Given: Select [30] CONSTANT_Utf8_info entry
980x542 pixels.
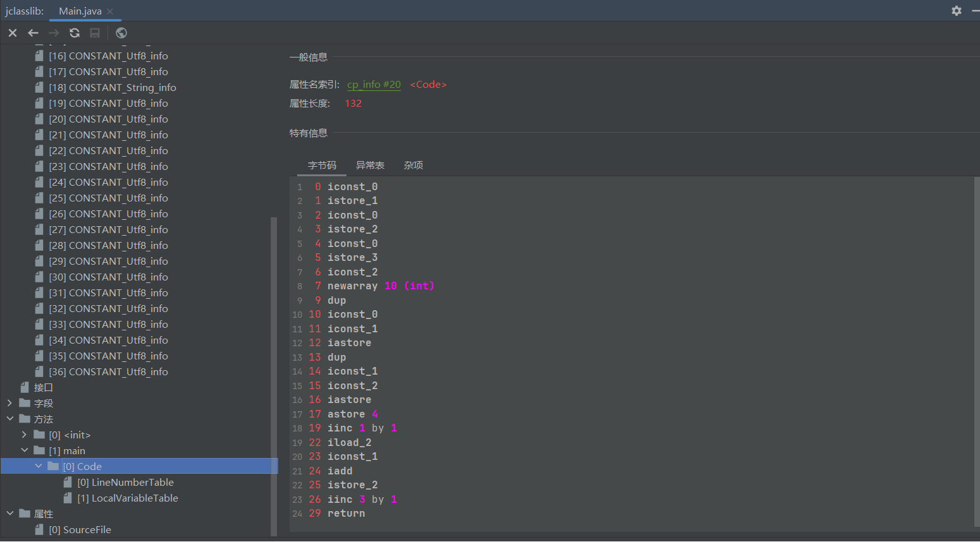Looking at the screenshot, I should click(109, 277).
